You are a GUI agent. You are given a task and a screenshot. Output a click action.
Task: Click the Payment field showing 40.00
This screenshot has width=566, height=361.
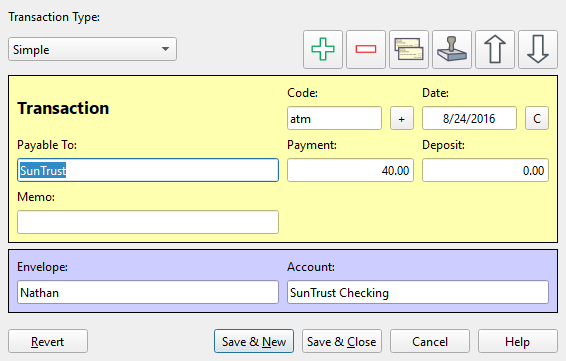click(350, 170)
